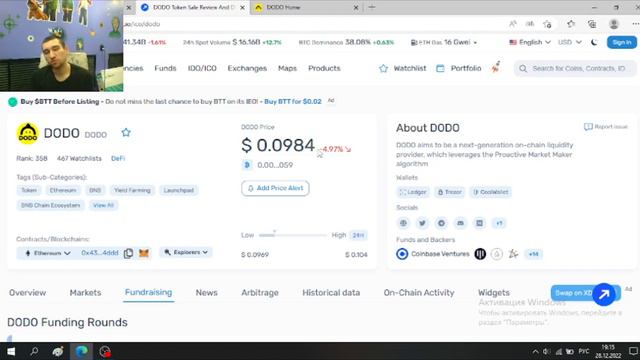Open DODO Twitter social icon

tap(422, 223)
